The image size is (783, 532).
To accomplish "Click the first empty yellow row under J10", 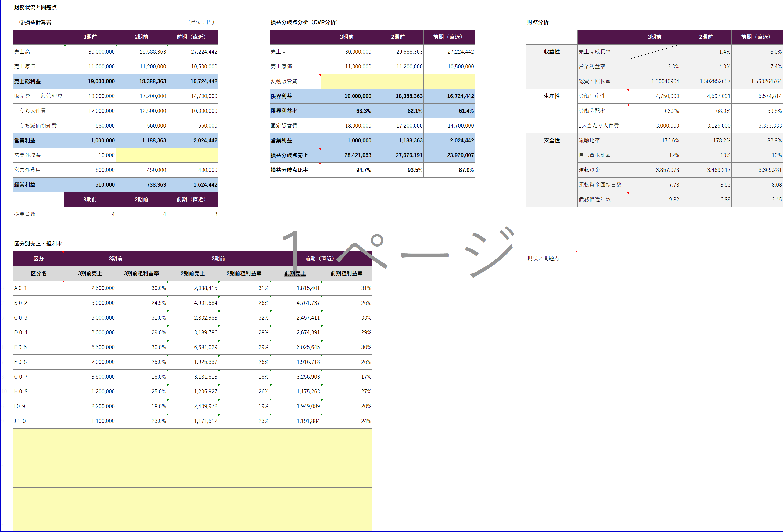I will pos(38,436).
